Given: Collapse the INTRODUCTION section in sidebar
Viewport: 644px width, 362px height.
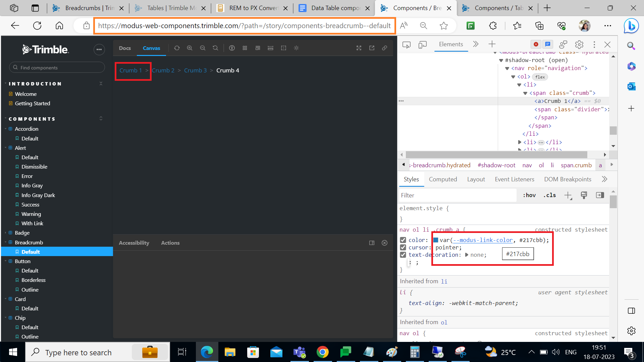Looking at the screenshot, I should pos(101,83).
